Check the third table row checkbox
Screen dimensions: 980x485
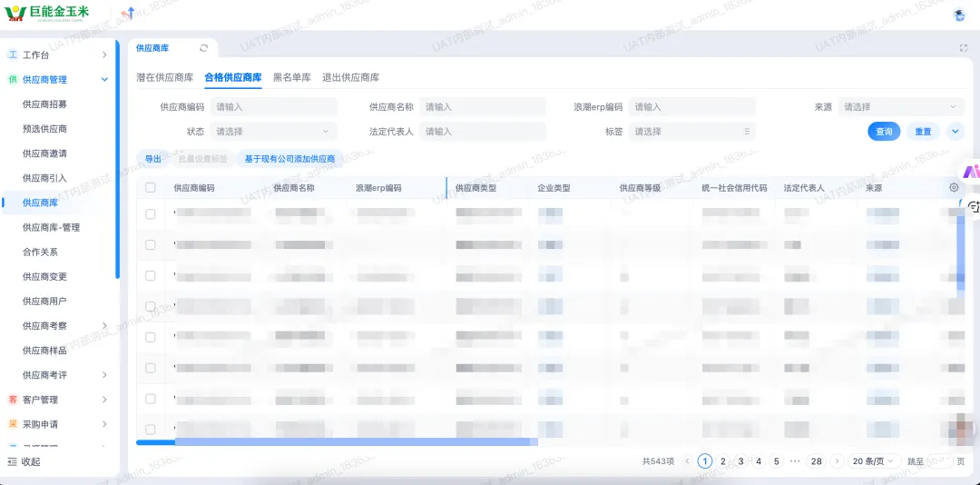point(151,275)
